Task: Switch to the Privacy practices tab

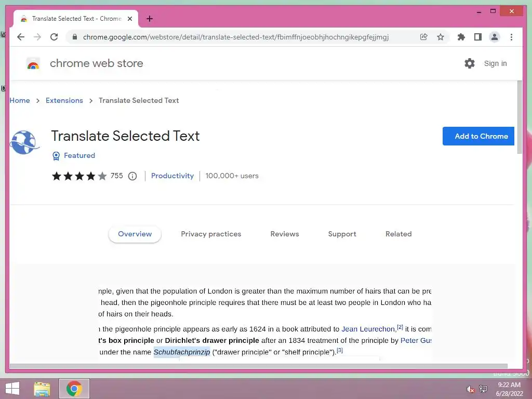Action: tap(211, 234)
